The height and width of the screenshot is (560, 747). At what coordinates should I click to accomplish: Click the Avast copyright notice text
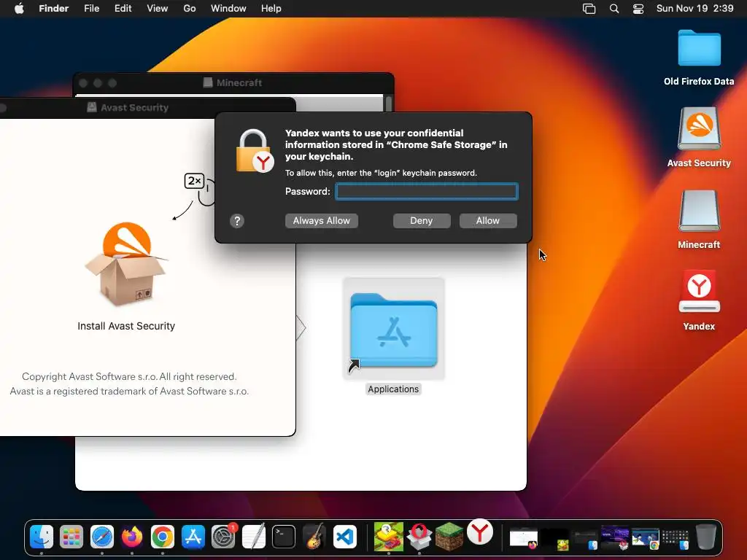click(129, 384)
